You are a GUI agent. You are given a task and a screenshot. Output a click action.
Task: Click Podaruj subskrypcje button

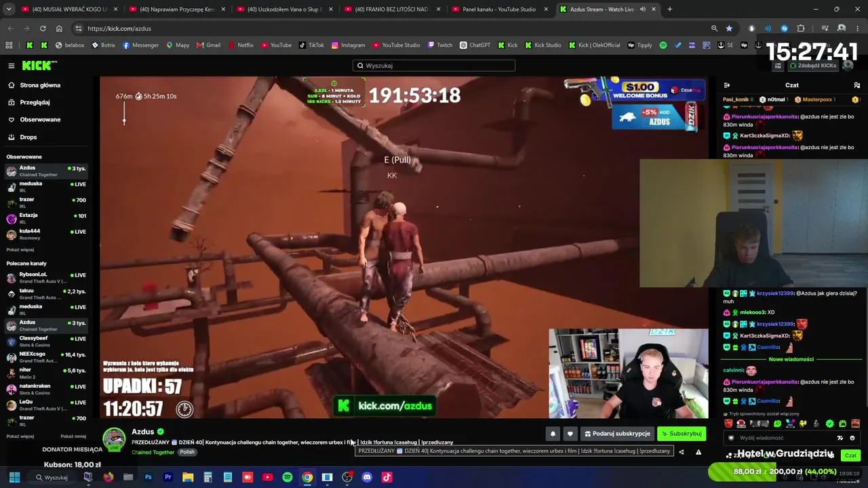point(617,434)
